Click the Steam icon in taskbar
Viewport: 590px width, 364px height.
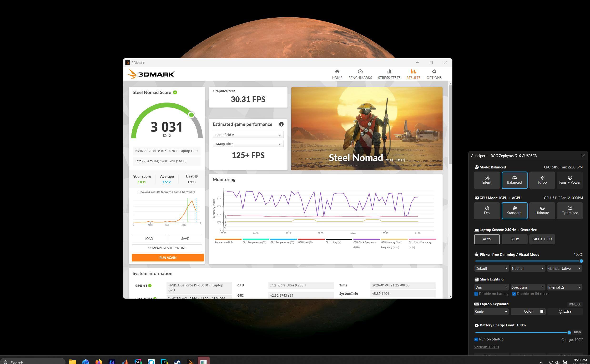tap(177, 362)
